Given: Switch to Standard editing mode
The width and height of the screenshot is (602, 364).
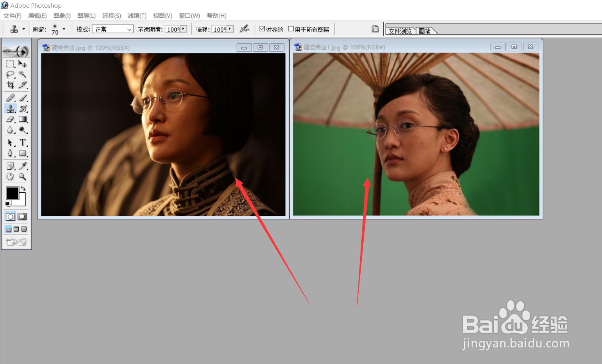Looking at the screenshot, I should [10, 216].
